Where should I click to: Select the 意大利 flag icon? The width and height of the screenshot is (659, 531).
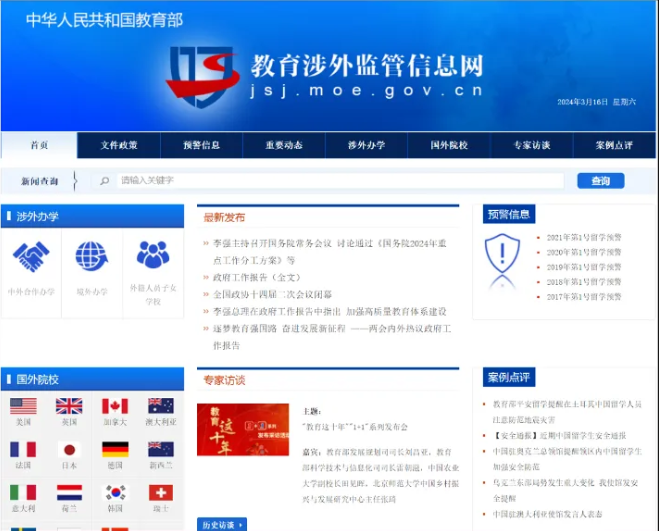point(23,493)
